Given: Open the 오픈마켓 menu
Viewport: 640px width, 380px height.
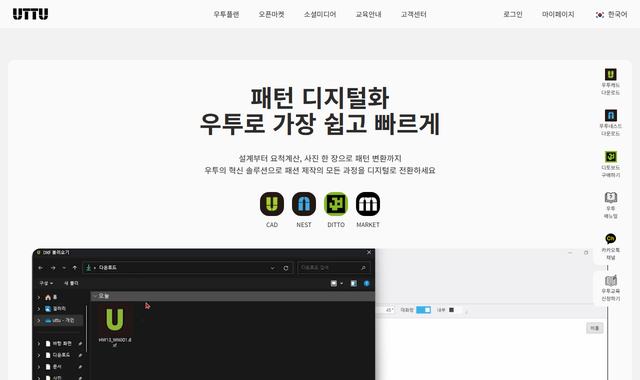Looking at the screenshot, I should [271, 14].
